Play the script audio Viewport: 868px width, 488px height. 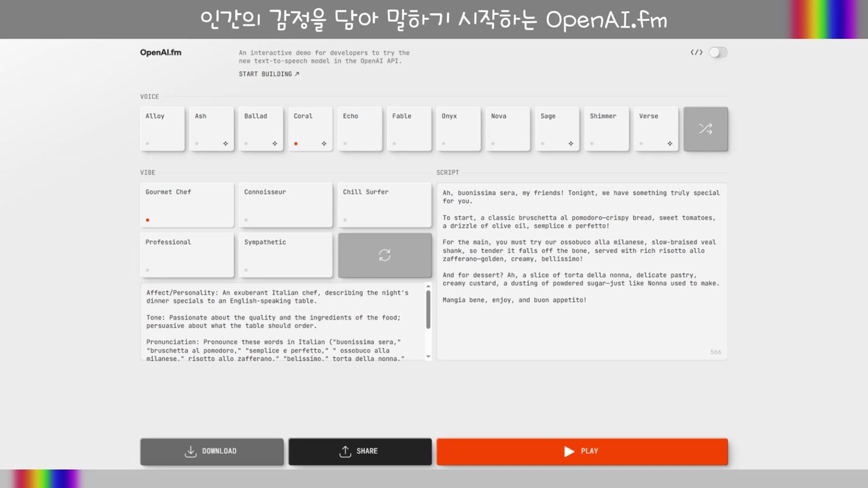[x=582, y=451]
